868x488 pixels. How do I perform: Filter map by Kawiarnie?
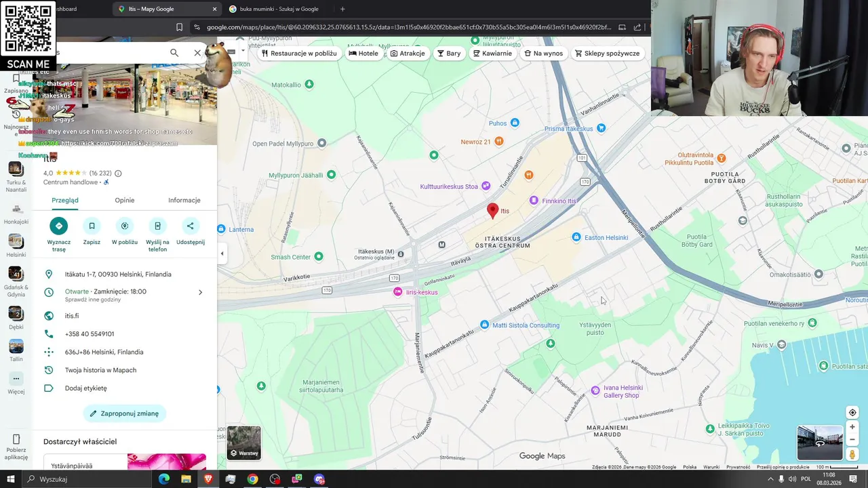coord(492,53)
